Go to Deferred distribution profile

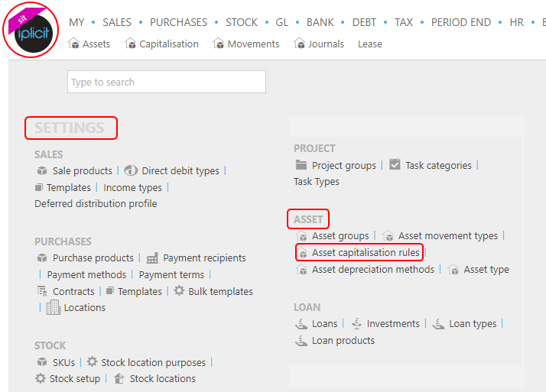coord(96,204)
